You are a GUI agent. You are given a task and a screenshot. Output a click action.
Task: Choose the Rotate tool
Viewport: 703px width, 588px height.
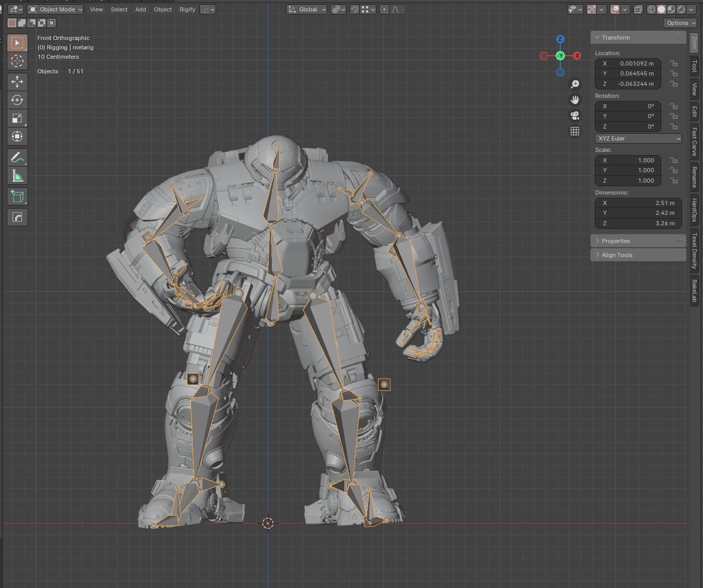coord(17,100)
